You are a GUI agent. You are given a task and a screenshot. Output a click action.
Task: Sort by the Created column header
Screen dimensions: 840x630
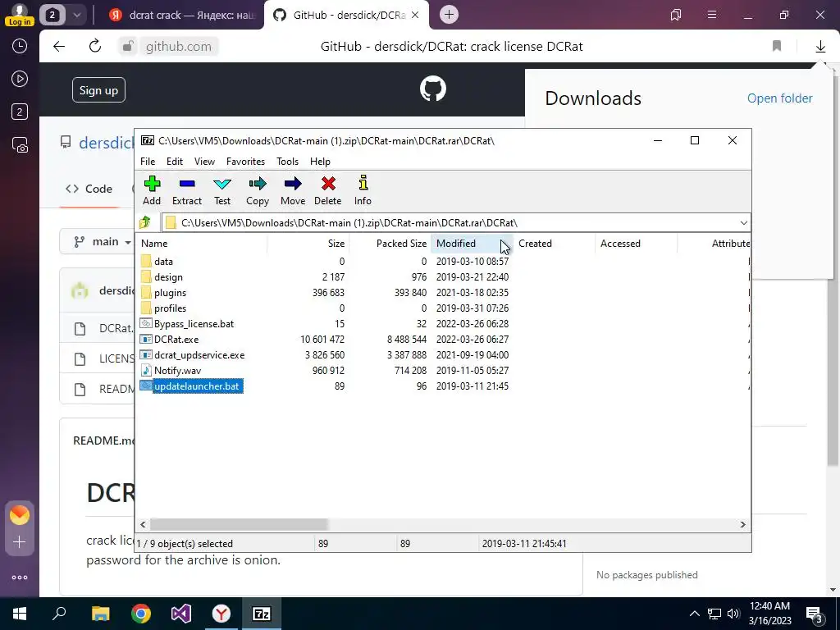(x=554, y=243)
